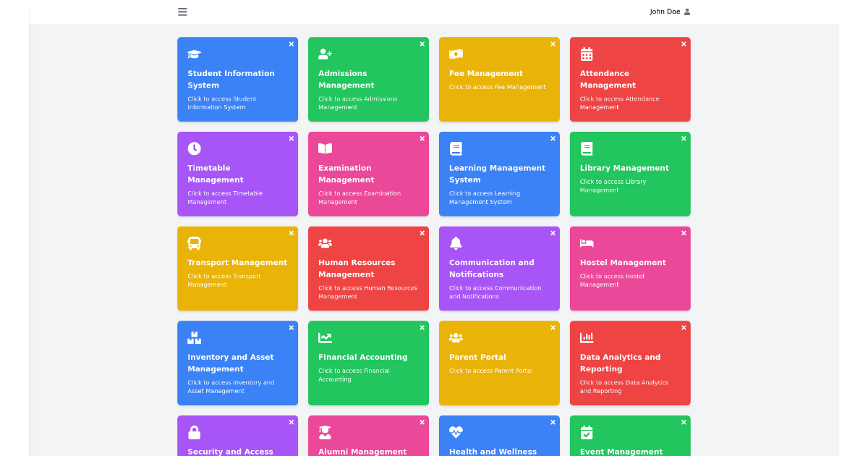Click the bar chart icon on Data Analytics and Reporting

[x=587, y=337]
